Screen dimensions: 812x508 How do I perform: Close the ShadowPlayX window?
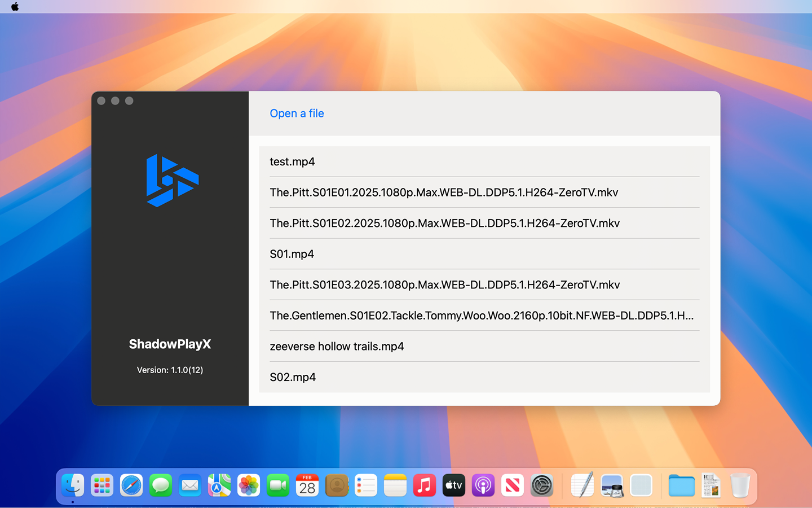point(101,101)
